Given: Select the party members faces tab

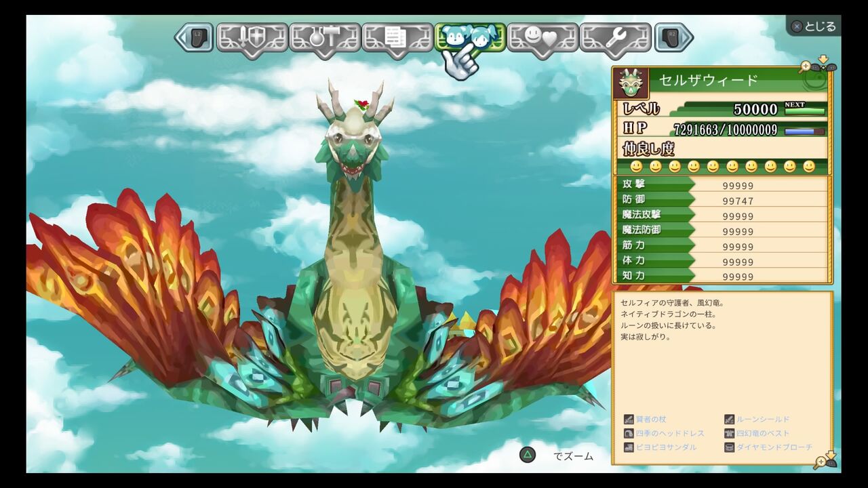Looking at the screenshot, I should tap(470, 37).
